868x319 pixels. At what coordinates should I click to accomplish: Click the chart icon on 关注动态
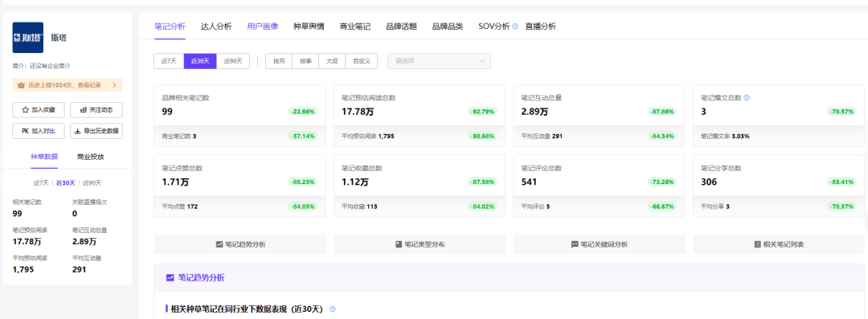84,109
